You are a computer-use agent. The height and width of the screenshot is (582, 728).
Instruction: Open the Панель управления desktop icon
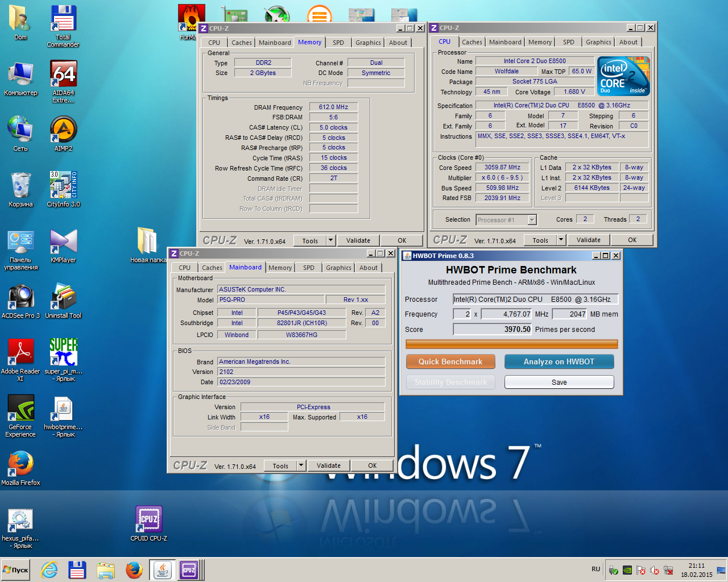point(20,249)
